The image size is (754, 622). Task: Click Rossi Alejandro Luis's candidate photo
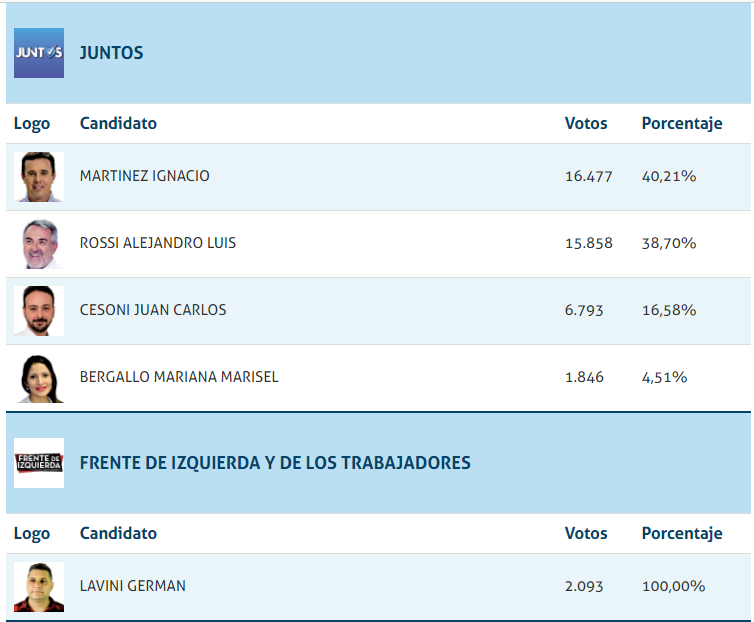(39, 244)
